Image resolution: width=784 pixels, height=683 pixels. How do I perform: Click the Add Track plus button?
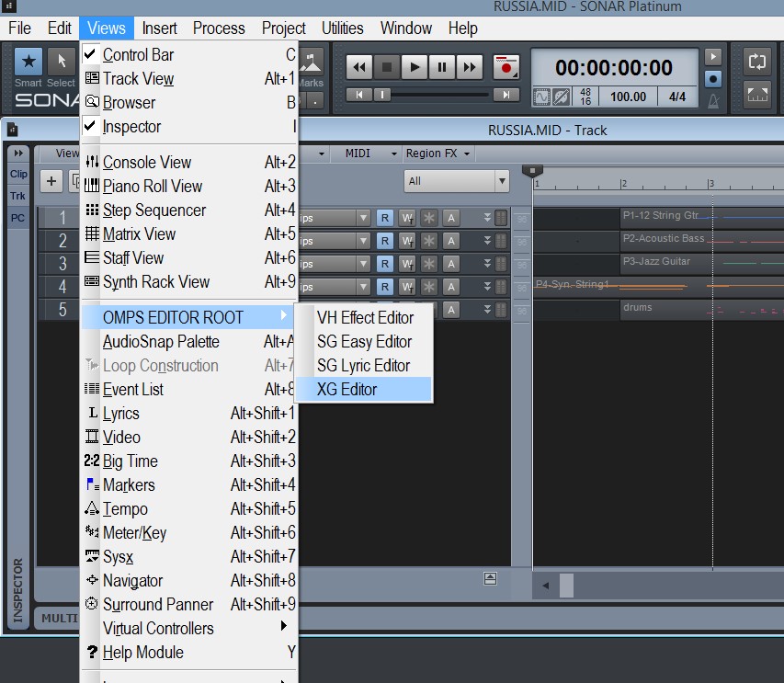[51, 181]
